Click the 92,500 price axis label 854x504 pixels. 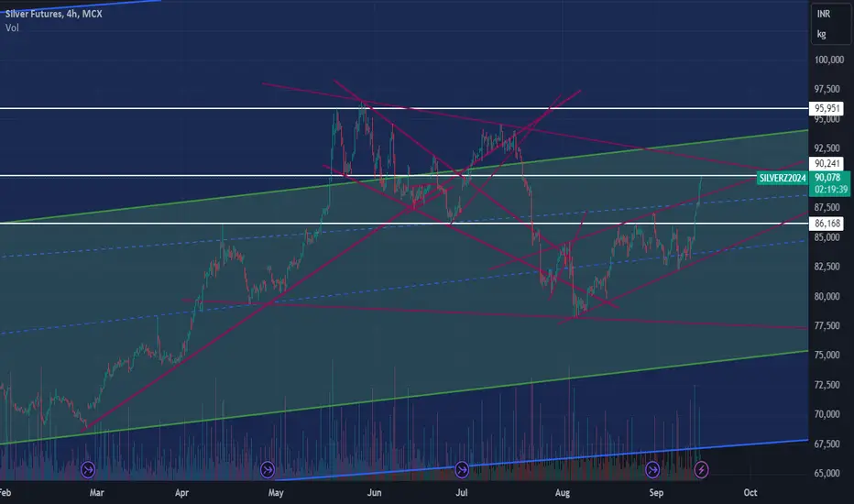(x=827, y=148)
